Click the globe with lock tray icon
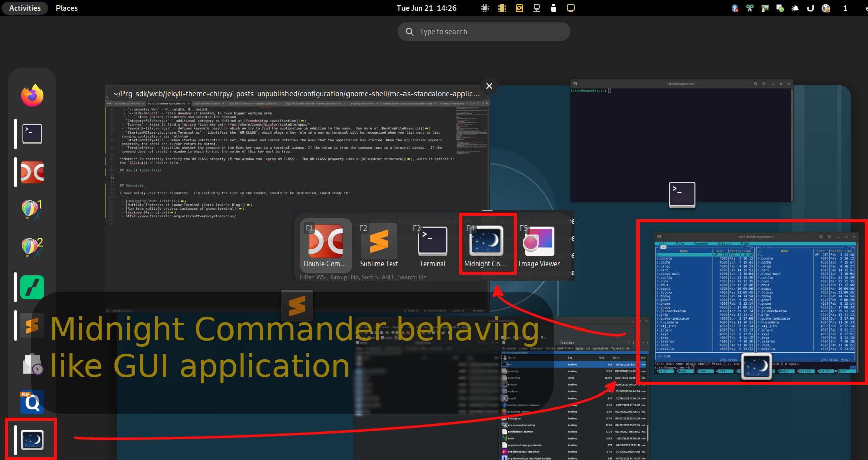The image size is (868, 460). tap(826, 8)
